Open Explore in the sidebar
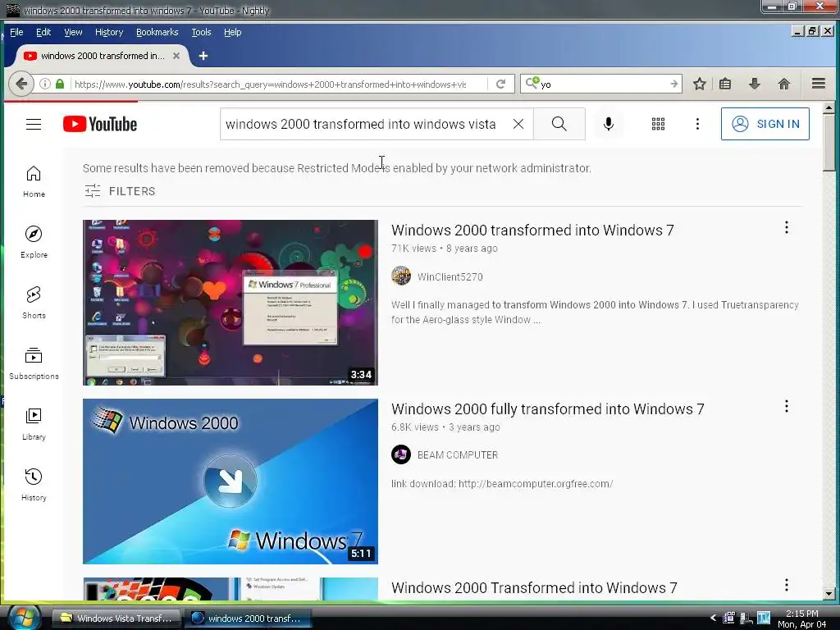The height and width of the screenshot is (630, 840). (34, 242)
